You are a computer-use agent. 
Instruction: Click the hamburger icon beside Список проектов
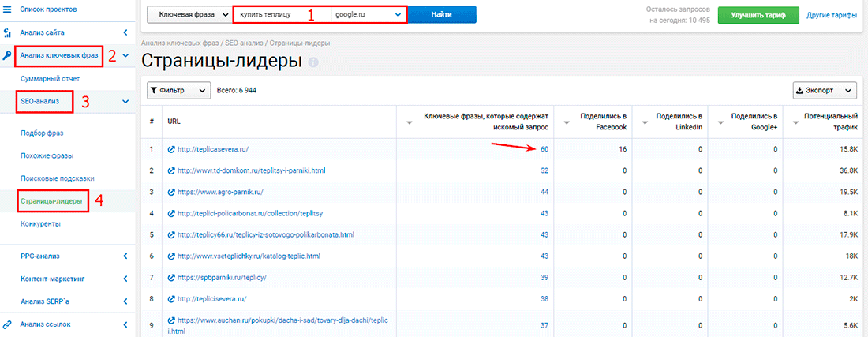(x=7, y=9)
